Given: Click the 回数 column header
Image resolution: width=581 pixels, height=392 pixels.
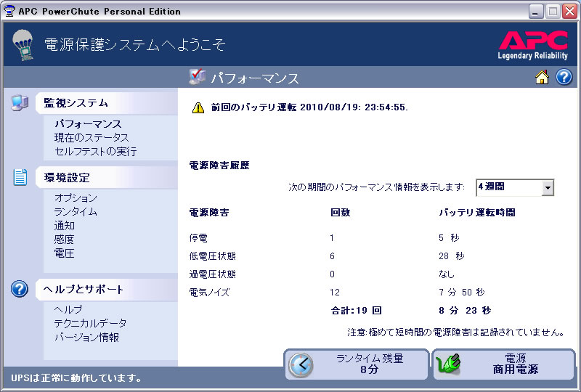Looking at the screenshot, I should coord(340,212).
